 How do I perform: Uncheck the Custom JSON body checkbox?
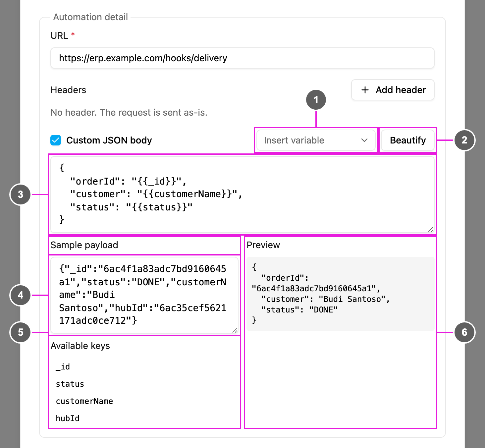(x=56, y=140)
